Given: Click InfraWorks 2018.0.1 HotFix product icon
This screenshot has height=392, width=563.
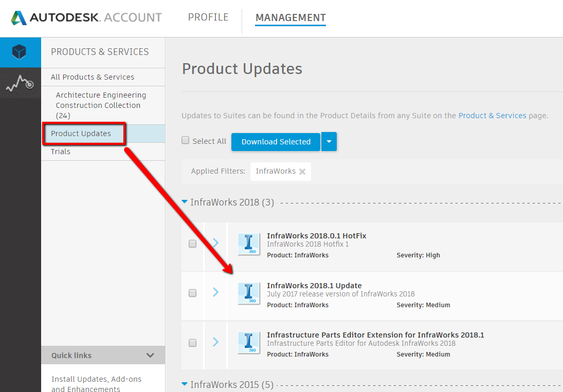Looking at the screenshot, I should click(x=249, y=244).
